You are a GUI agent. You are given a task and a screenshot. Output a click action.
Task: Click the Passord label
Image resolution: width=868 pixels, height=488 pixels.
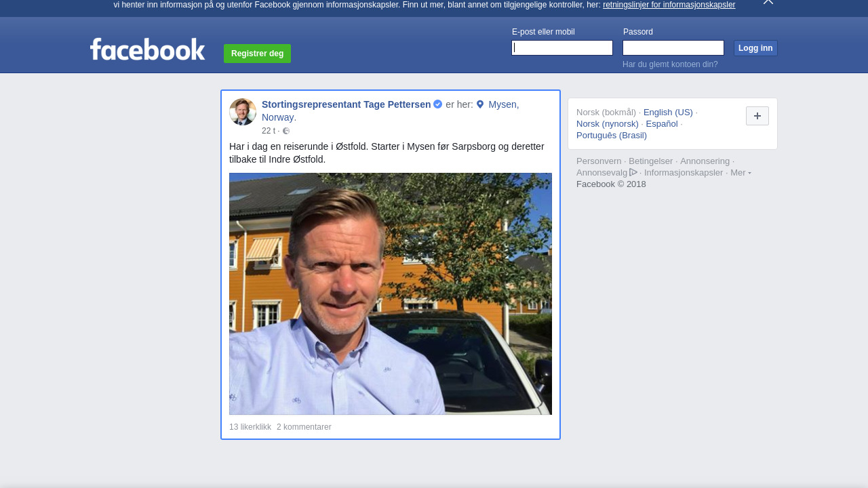[638, 32]
